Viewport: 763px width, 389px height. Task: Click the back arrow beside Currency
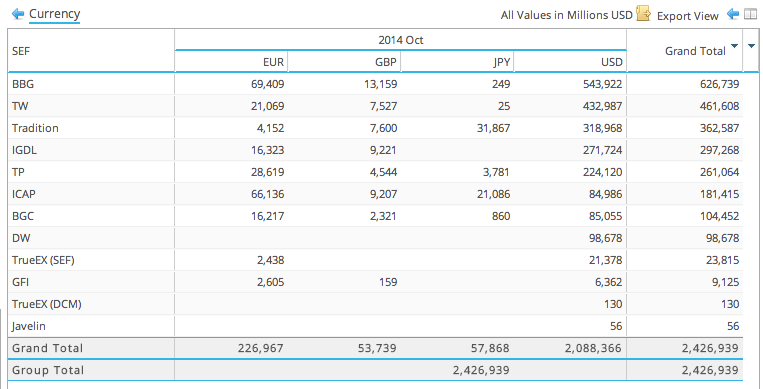click(x=18, y=14)
